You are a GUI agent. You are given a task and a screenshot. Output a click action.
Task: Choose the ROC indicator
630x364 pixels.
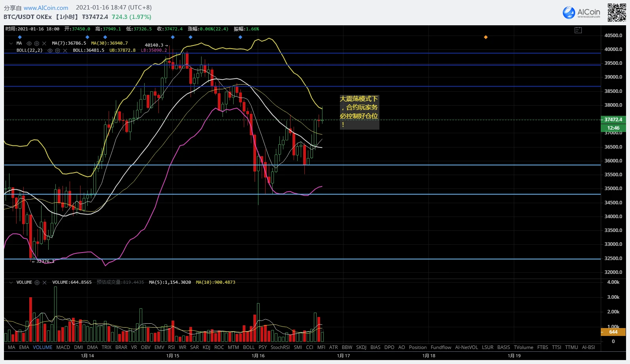pyautogui.click(x=219, y=347)
